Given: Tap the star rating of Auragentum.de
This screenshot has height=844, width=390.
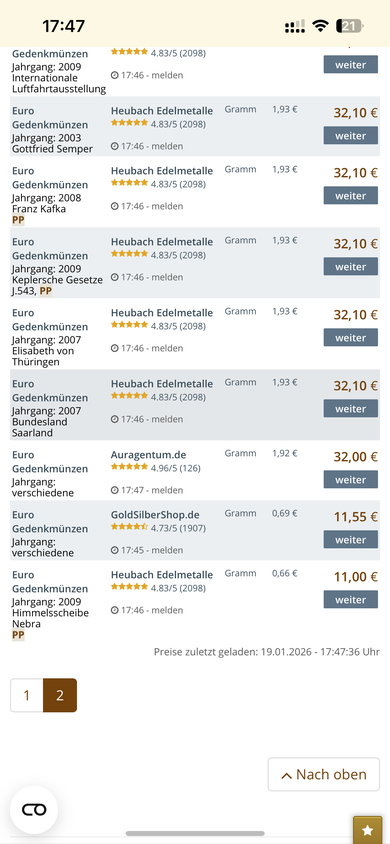Looking at the screenshot, I should coord(129,467).
